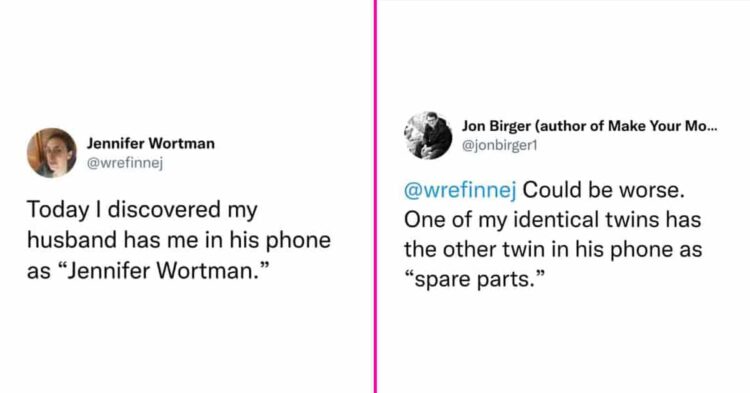Screen dimensions: 750x393
Task: Click the quoted "spare parts." text
Action: [x=474, y=279]
